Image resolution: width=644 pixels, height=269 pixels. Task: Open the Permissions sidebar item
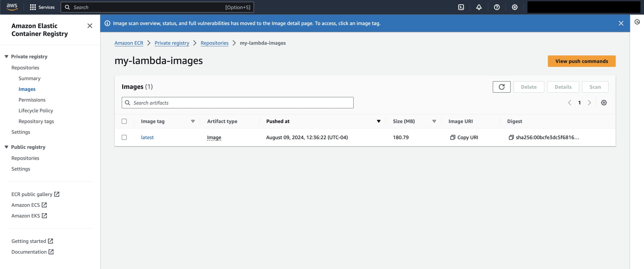(x=32, y=100)
